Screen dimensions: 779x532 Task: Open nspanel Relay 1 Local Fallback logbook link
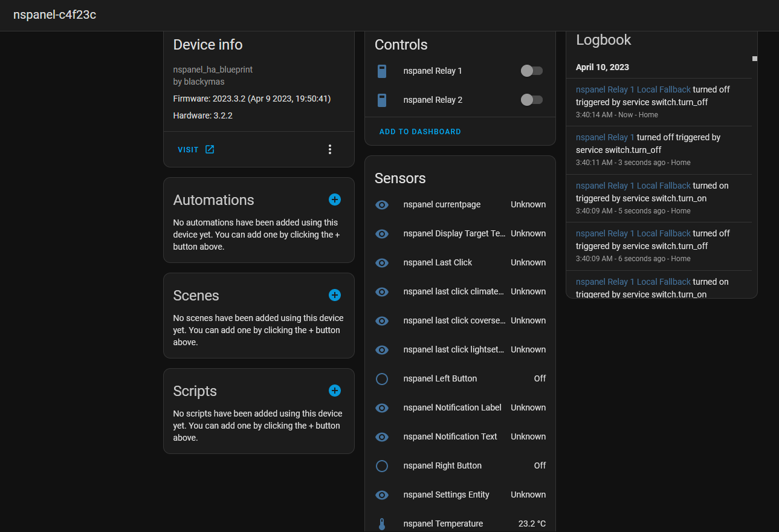[x=633, y=89]
